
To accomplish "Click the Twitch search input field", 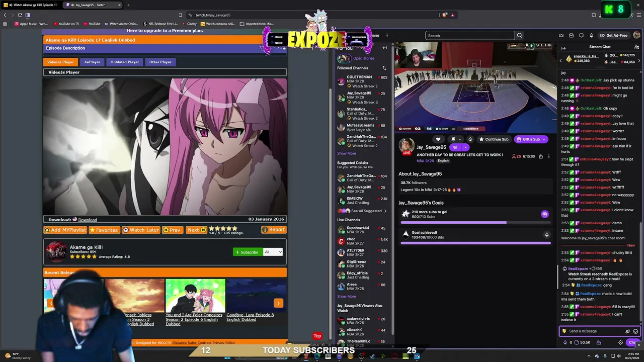I will pos(470,36).
